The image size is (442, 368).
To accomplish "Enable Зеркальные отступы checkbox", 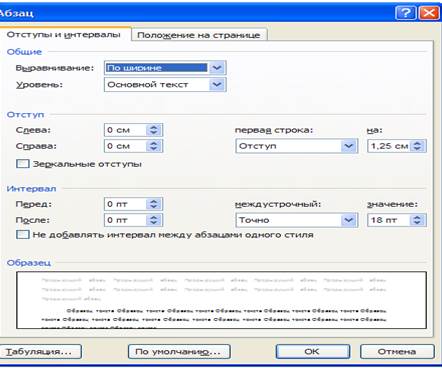I will (x=23, y=164).
